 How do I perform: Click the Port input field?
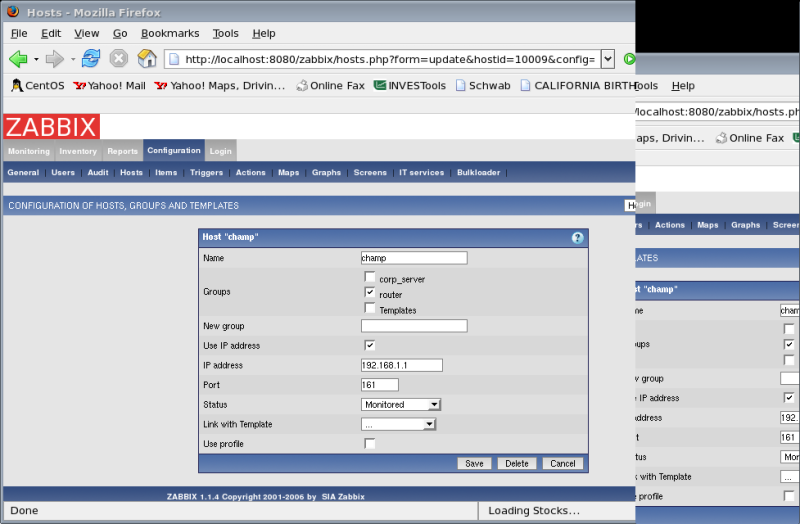tap(380, 385)
